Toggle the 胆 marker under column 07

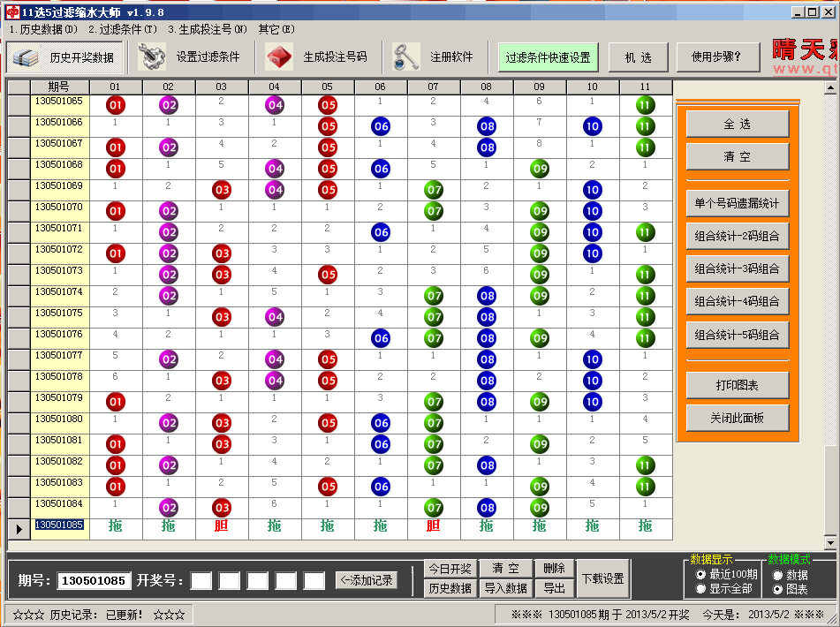coord(434,525)
